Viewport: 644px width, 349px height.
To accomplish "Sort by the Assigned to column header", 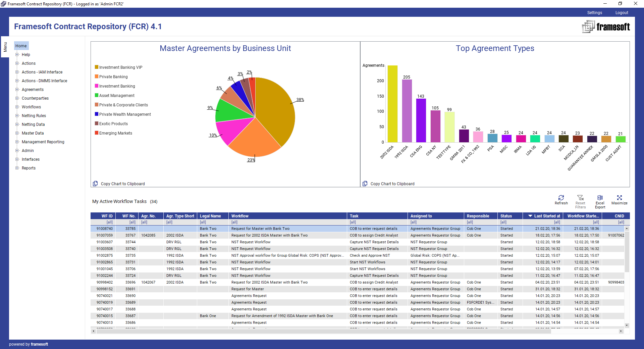I will click(x=436, y=216).
